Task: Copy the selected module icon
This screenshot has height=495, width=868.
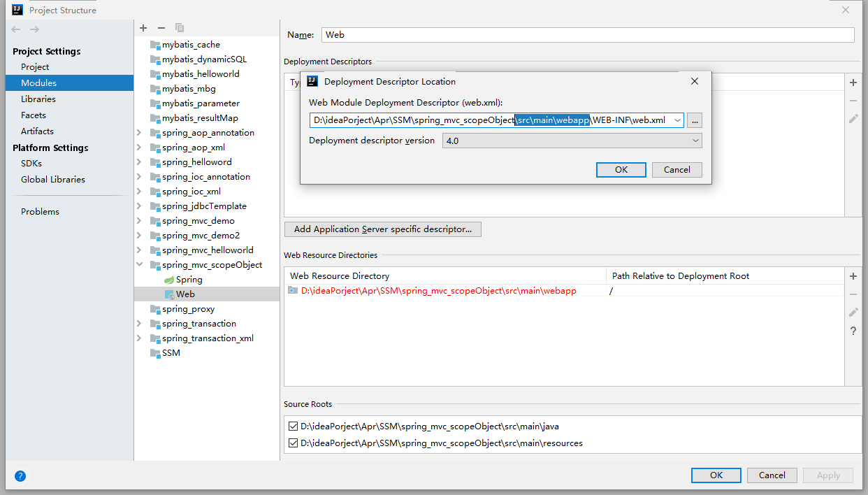Action: click(x=180, y=28)
